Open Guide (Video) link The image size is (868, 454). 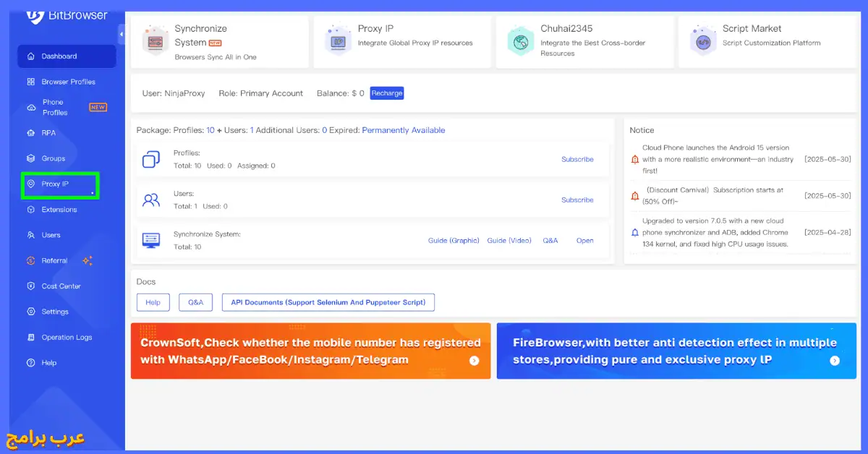pos(509,241)
